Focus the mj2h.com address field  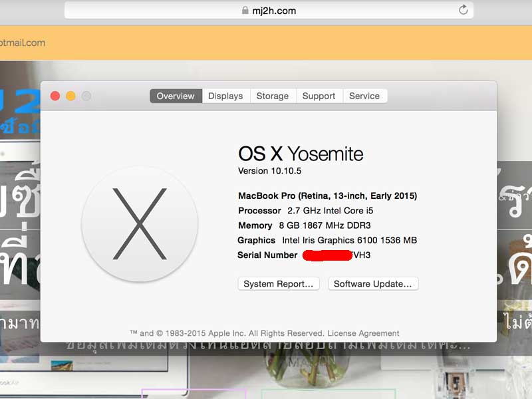click(269, 10)
